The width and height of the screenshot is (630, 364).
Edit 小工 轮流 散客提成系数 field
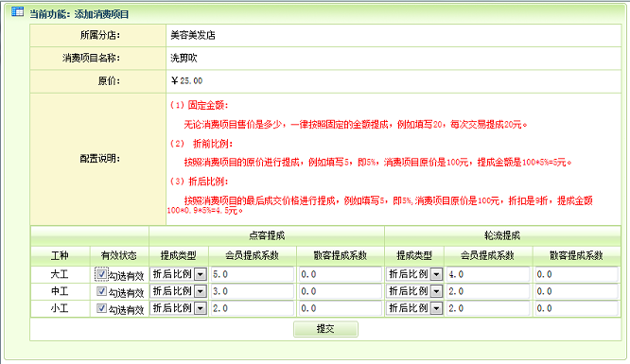pos(577,308)
